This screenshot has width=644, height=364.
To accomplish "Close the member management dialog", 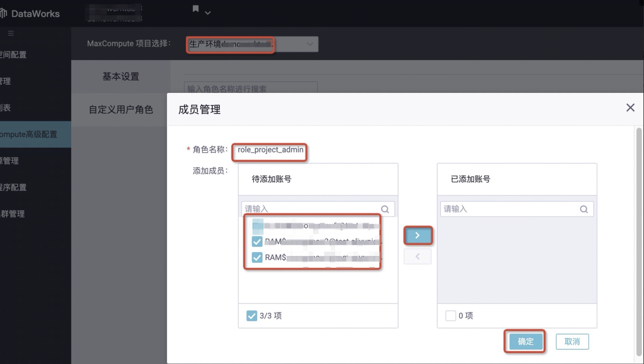I will pos(630,107).
